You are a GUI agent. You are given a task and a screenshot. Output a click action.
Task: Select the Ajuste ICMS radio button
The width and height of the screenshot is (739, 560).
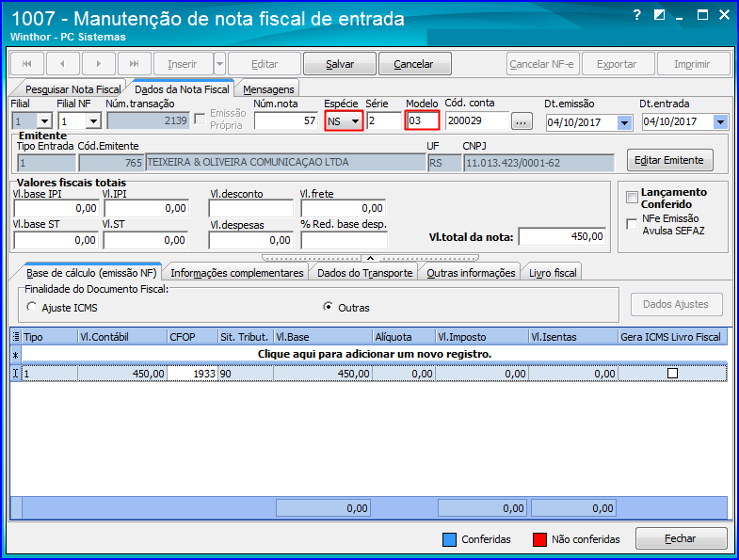click(x=32, y=307)
